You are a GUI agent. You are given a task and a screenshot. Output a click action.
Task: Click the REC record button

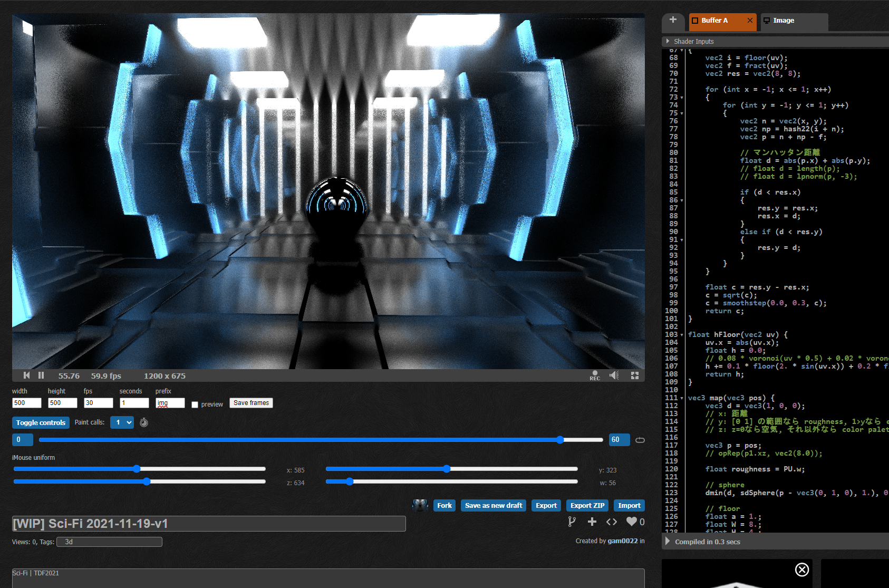coord(595,375)
